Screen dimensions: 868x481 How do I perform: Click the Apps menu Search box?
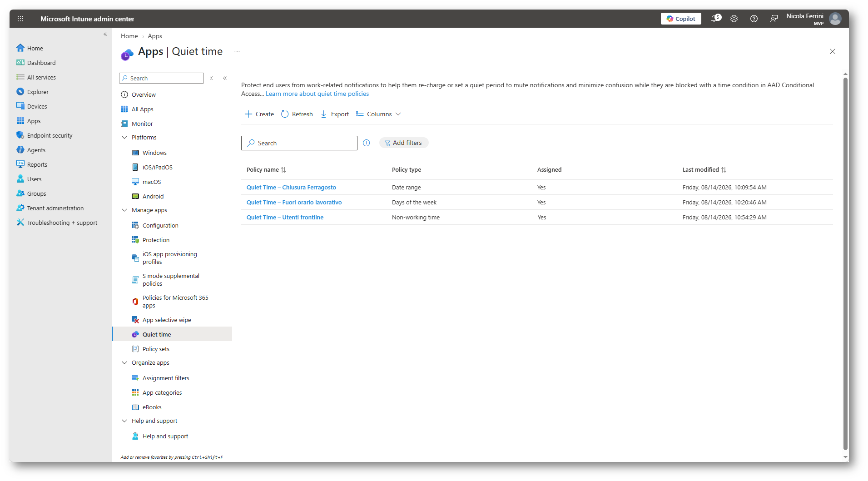pos(162,78)
